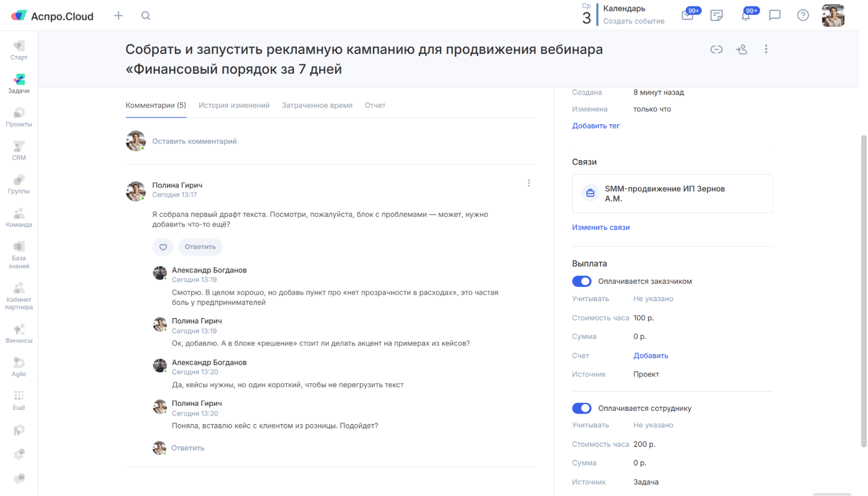Viewport: 868px width, 496px height.
Task: Click the add participant icon near title
Action: pos(741,49)
